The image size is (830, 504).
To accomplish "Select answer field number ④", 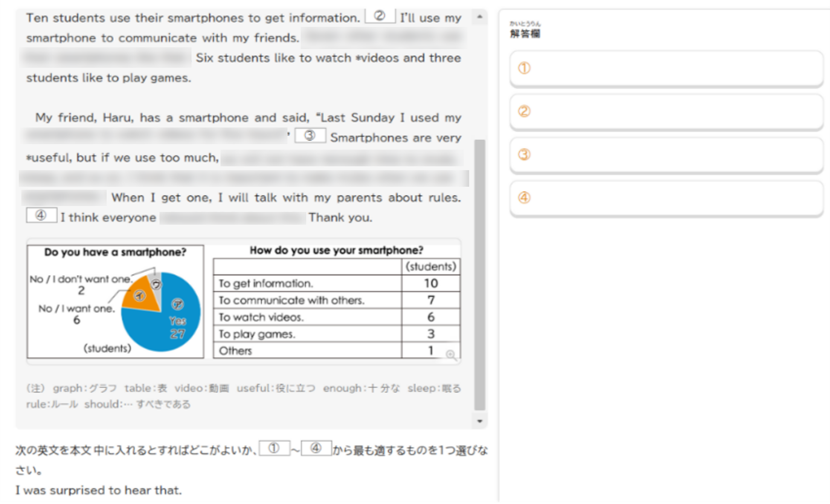I will click(x=666, y=198).
